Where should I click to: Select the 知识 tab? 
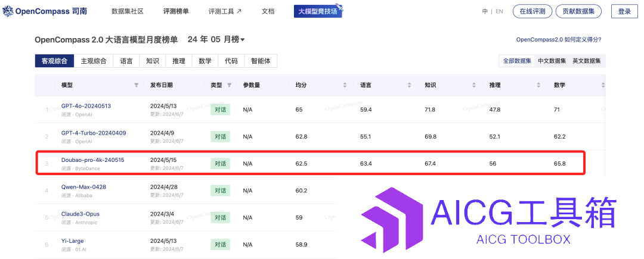point(153,61)
